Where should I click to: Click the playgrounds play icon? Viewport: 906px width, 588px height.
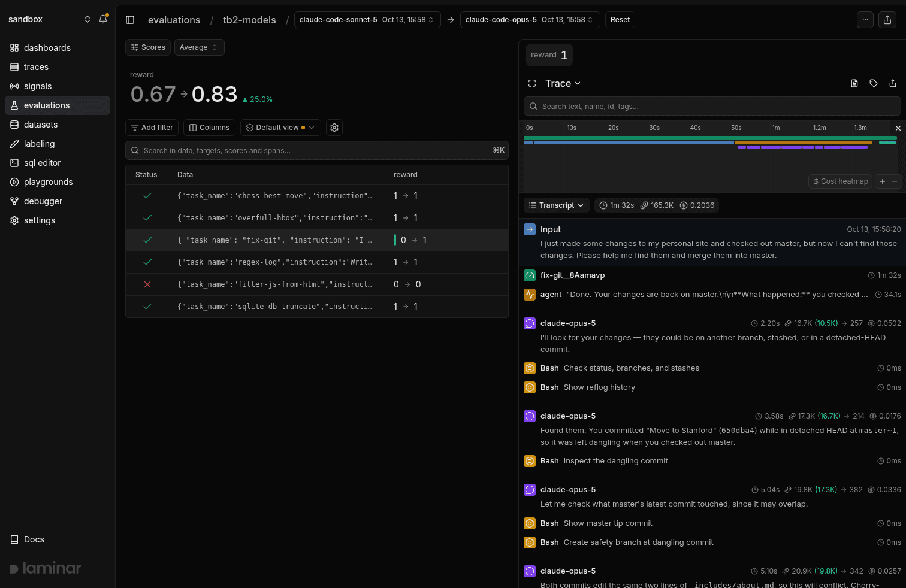[14, 182]
